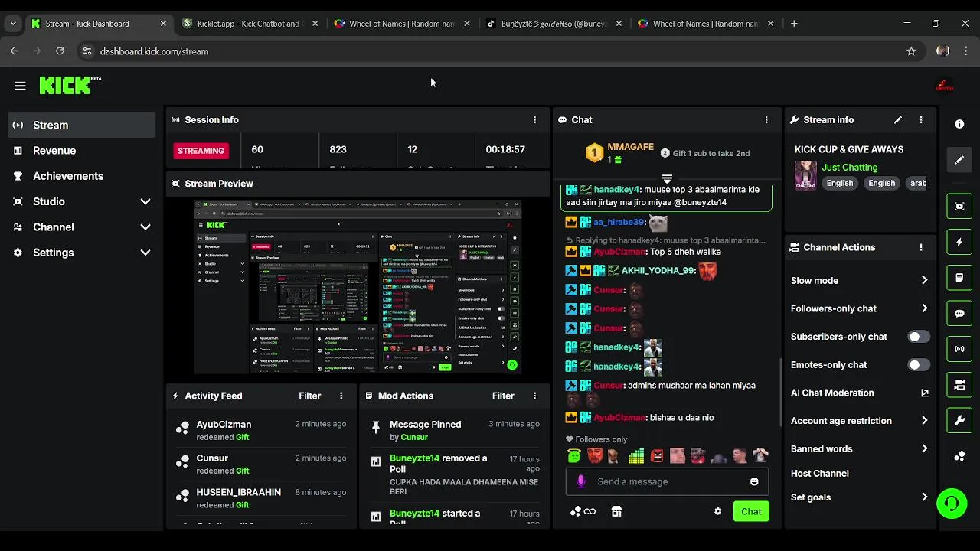This screenshot has width=980, height=551.
Task: Edit stream info with pencil icon
Action: tap(898, 120)
